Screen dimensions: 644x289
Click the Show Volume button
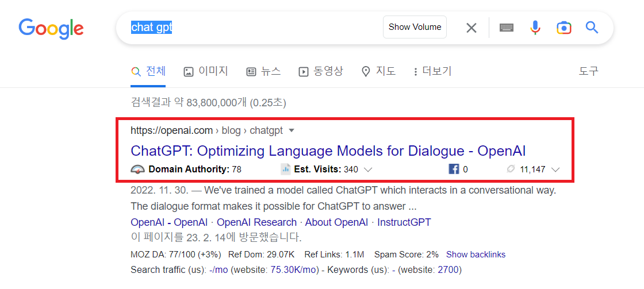[x=415, y=27]
